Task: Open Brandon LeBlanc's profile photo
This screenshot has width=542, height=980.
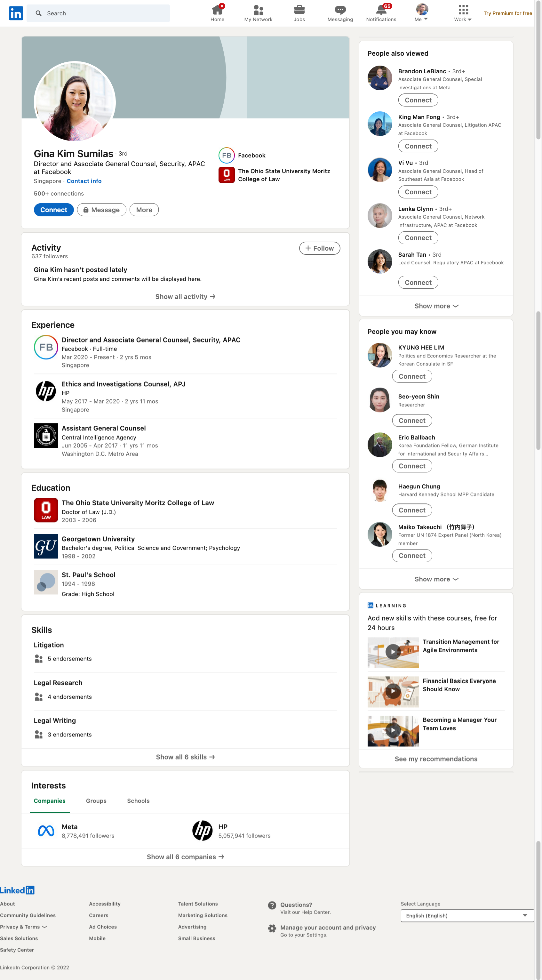Action: click(x=379, y=78)
